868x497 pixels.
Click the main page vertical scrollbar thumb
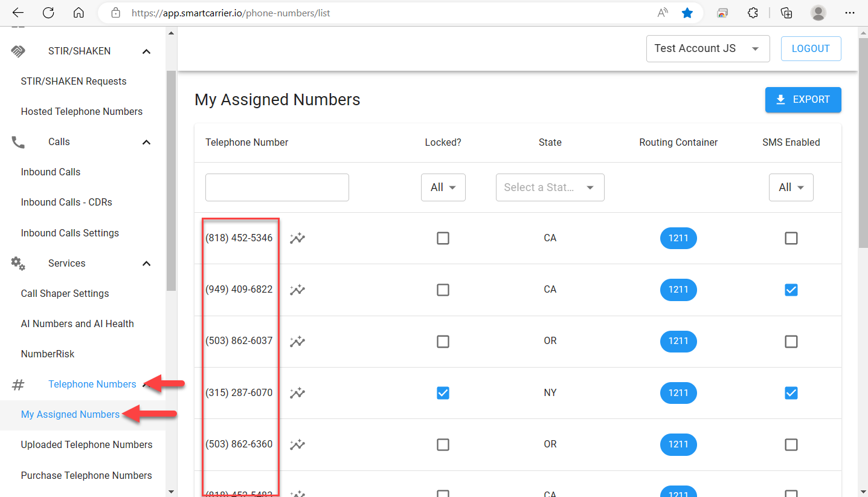click(x=863, y=143)
